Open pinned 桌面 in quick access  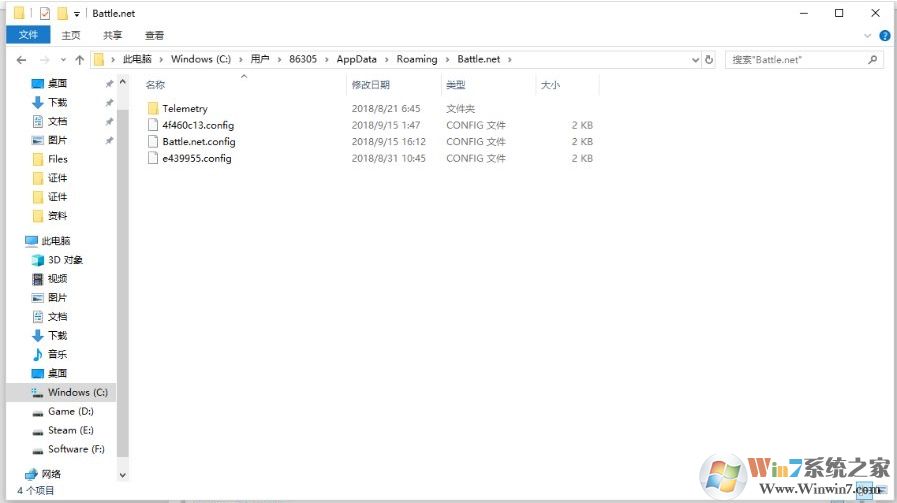(57, 84)
